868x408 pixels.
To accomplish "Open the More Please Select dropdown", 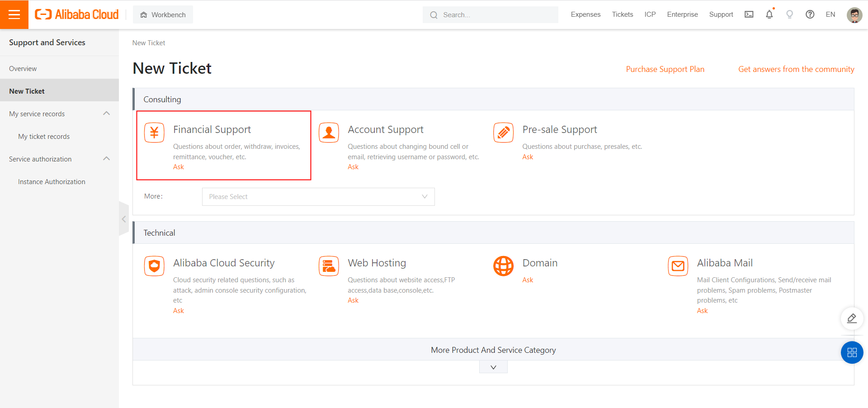I will [x=318, y=197].
